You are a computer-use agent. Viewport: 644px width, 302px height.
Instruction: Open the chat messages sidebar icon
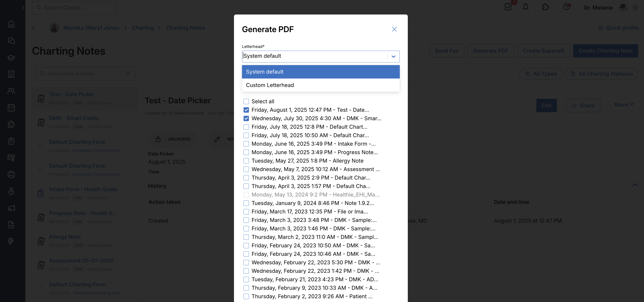coord(11,41)
